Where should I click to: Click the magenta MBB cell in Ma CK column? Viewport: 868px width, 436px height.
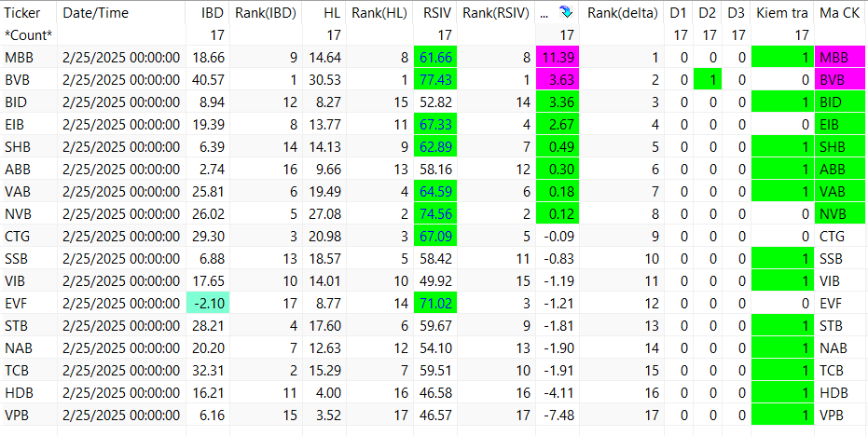point(840,58)
